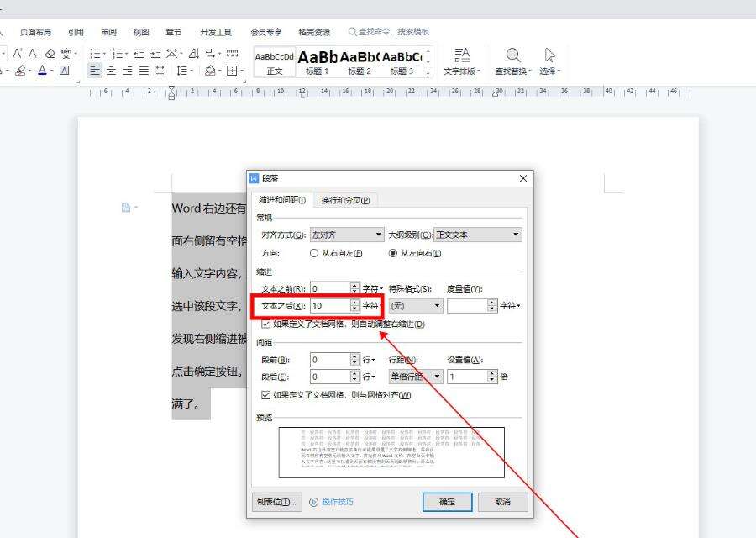The image size is (756, 538).
Task: Click the 操作技巧 tips link
Action: click(x=332, y=502)
